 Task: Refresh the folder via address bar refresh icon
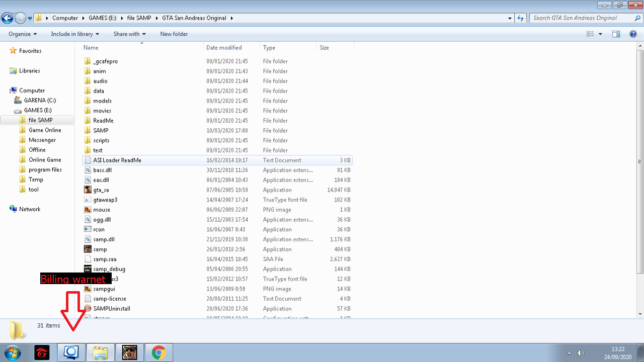point(521,18)
